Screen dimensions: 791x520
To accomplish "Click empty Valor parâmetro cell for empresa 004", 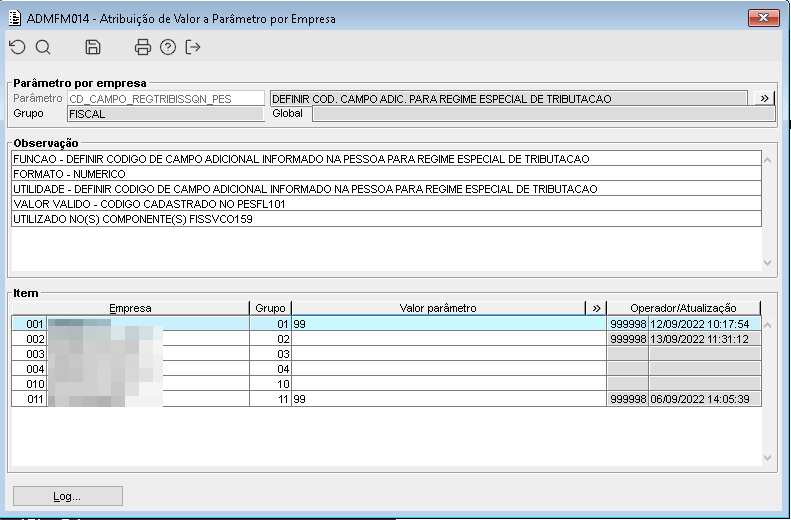I will pos(449,369).
